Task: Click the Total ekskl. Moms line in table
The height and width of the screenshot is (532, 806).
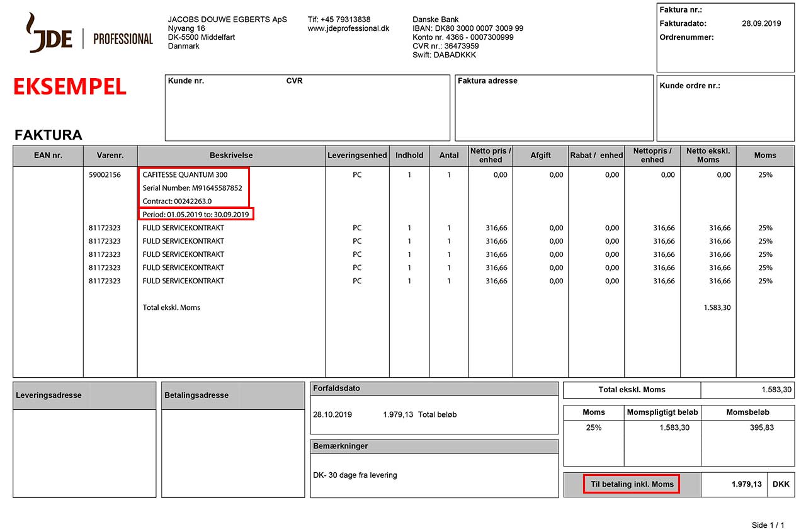Action: 171,308
